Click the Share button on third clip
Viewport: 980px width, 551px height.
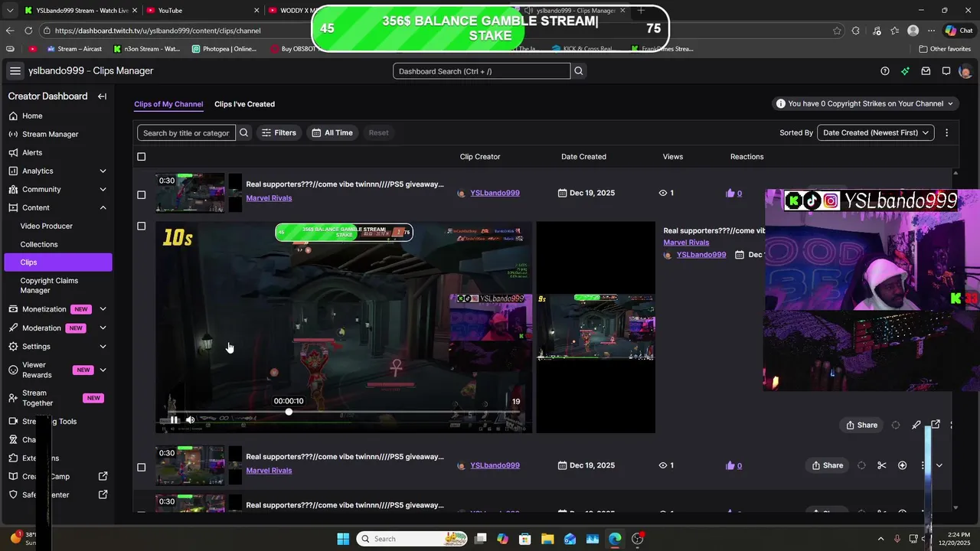[x=827, y=465]
